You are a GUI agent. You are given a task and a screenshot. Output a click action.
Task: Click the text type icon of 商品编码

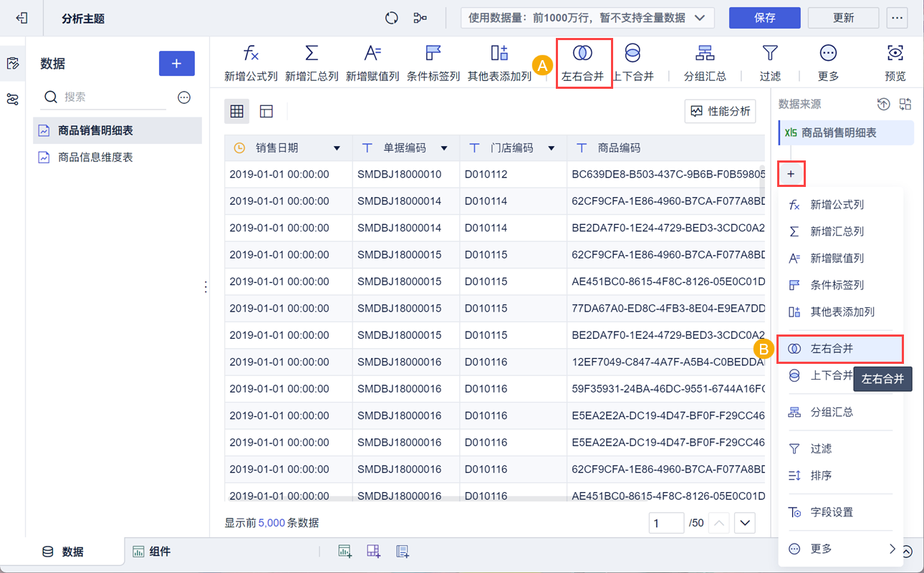coord(582,148)
